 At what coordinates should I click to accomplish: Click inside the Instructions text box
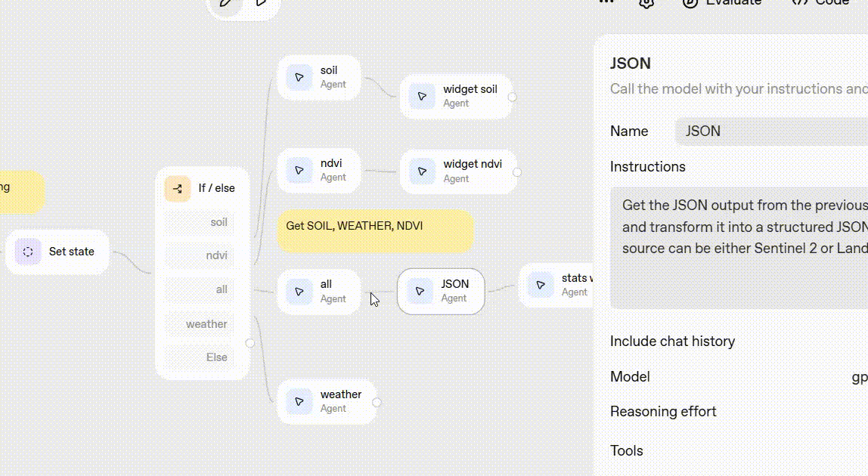(739, 247)
